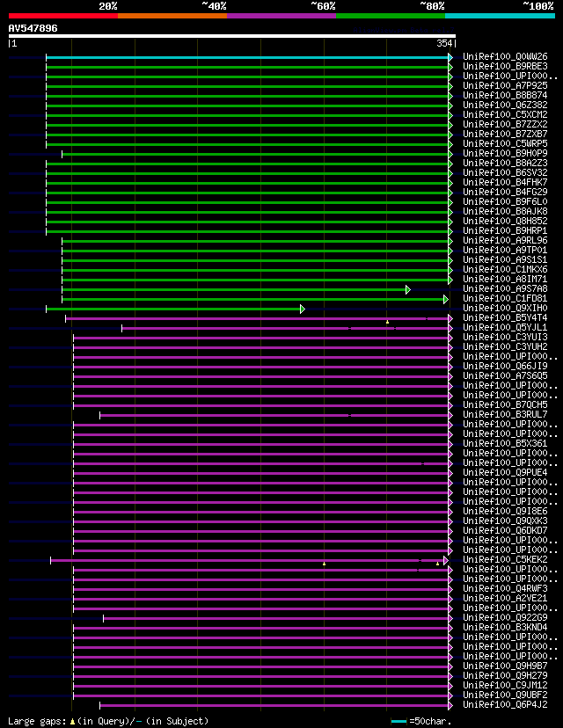Select the cyan Q0WW26 alignment bar
The height and width of the screenshot is (728, 563).
pos(247,57)
